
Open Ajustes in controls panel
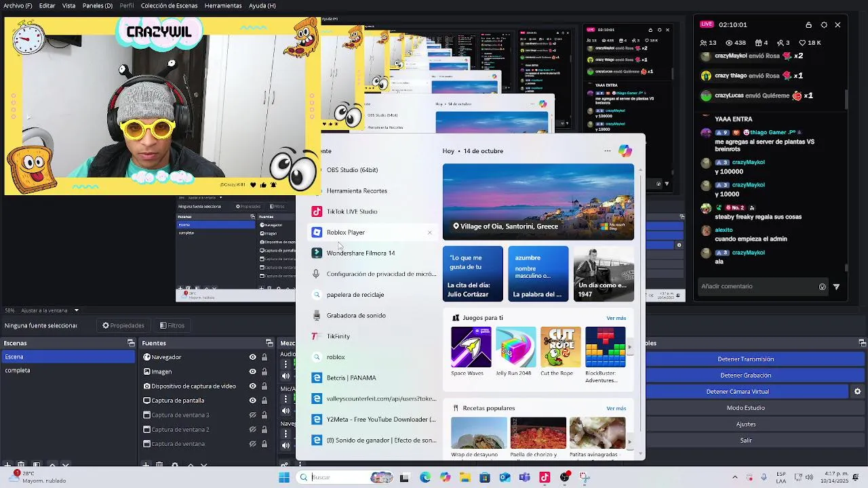point(746,424)
